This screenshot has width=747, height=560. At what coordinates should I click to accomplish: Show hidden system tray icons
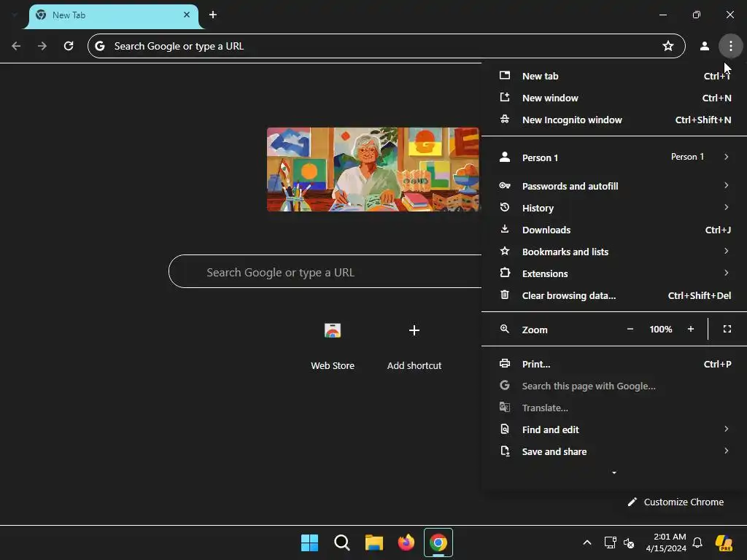pyautogui.click(x=587, y=542)
